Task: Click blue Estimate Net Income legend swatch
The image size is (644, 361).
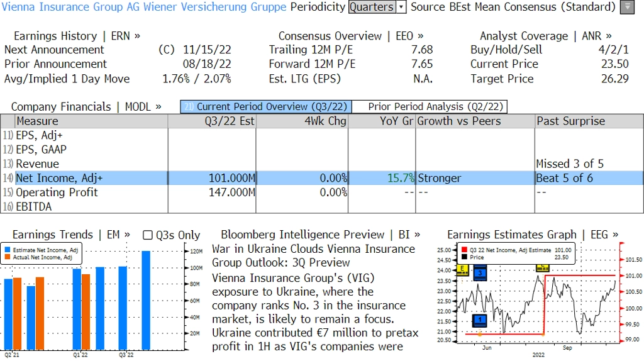Action: pos(8,250)
